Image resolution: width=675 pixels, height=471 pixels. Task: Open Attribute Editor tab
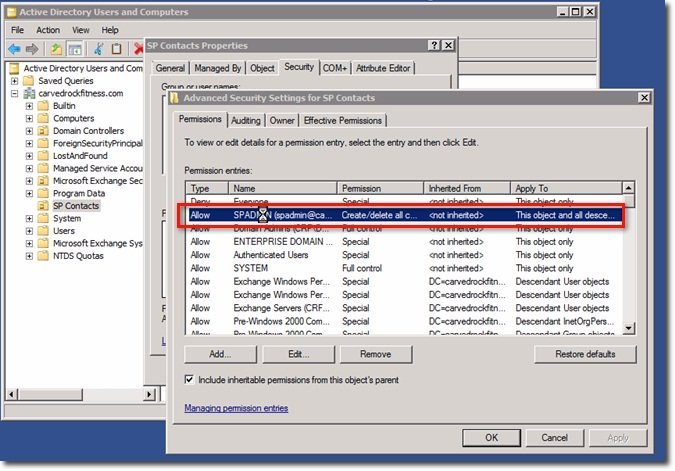tap(383, 68)
